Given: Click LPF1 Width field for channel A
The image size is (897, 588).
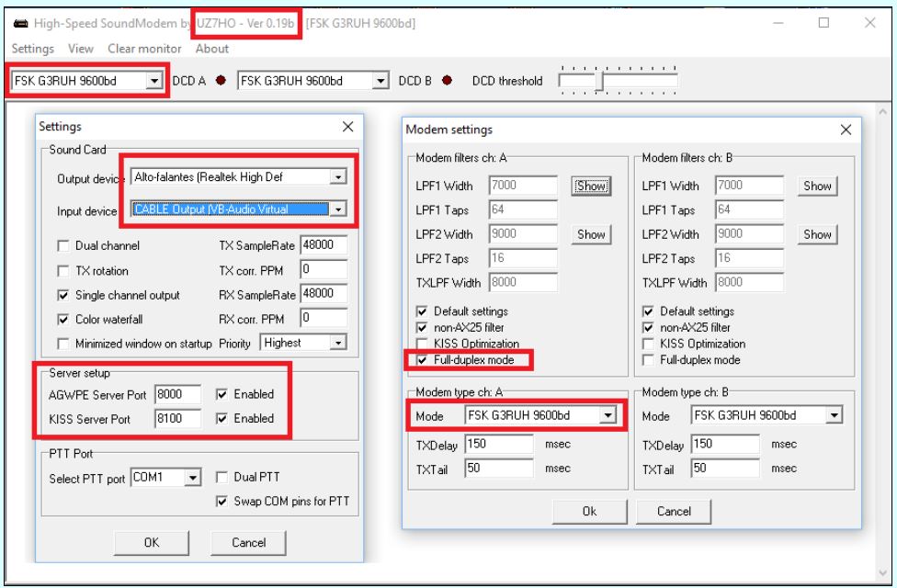Looking at the screenshot, I should coord(523,186).
